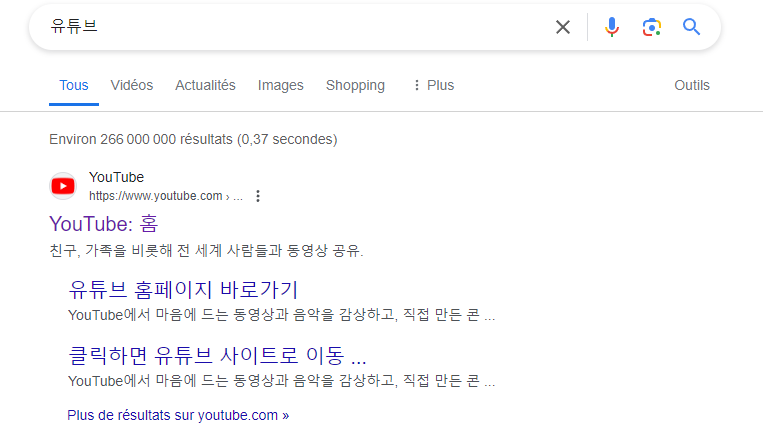This screenshot has height=436, width=763.
Task: Open the Actualités tab
Action: (x=205, y=85)
